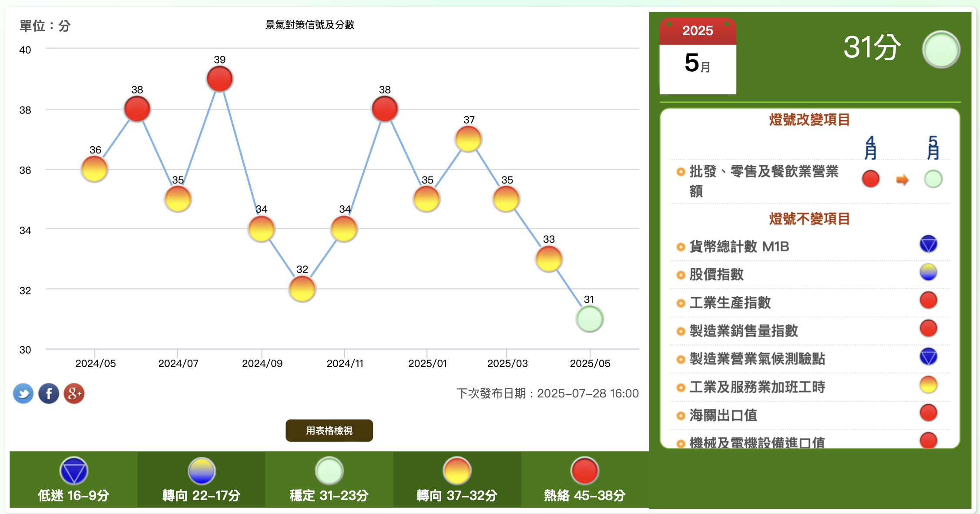
Task: Click the 2024/10 data point scoring 32
Action: pyautogui.click(x=302, y=289)
